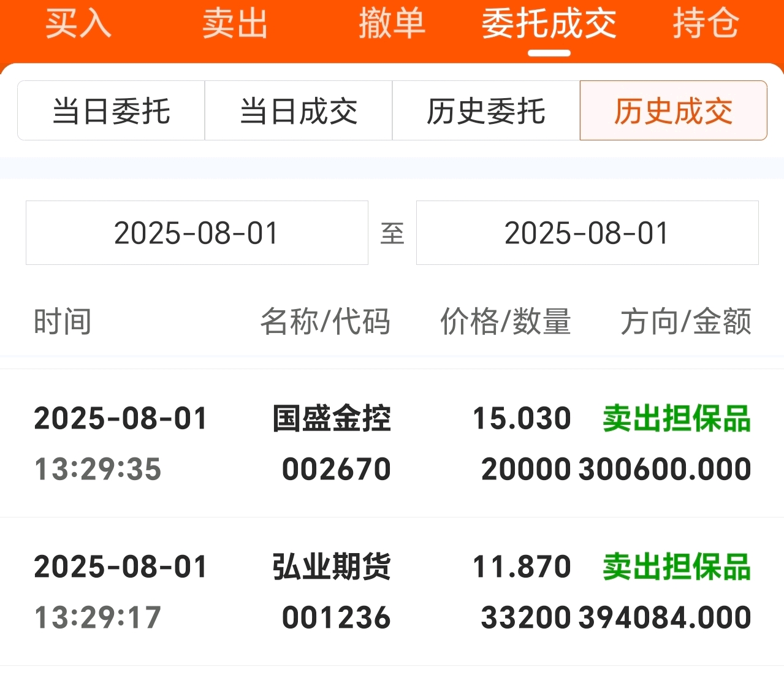Select the 历史成交 sub-tab
The image size is (784, 680).
tap(674, 111)
